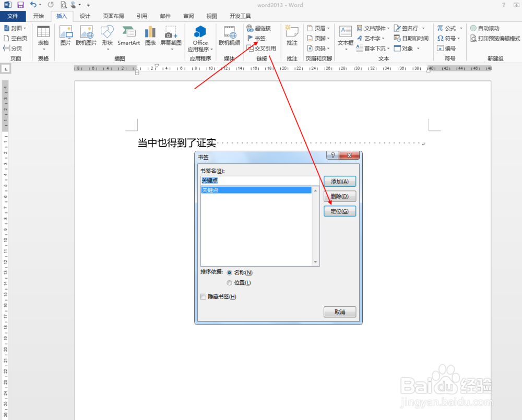Click the Delete (删除) button in dialog
522x420 pixels.
340,196
